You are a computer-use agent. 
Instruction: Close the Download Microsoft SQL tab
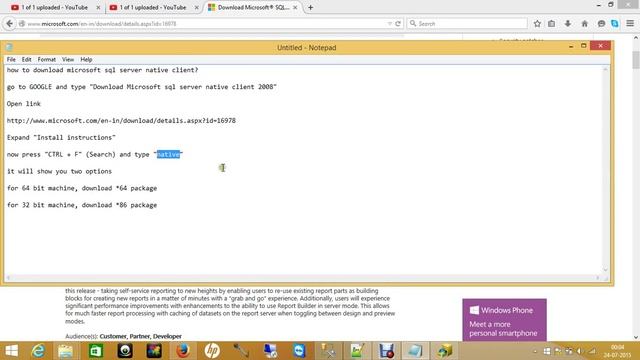tap(295, 7)
